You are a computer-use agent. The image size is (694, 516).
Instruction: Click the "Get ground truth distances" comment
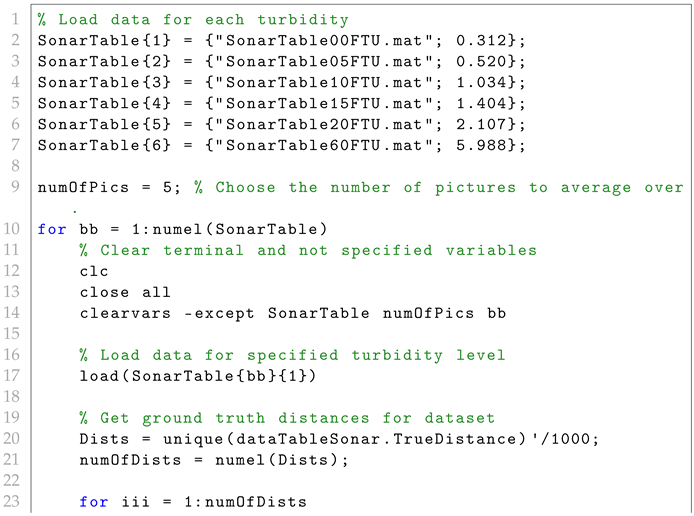coord(288,418)
